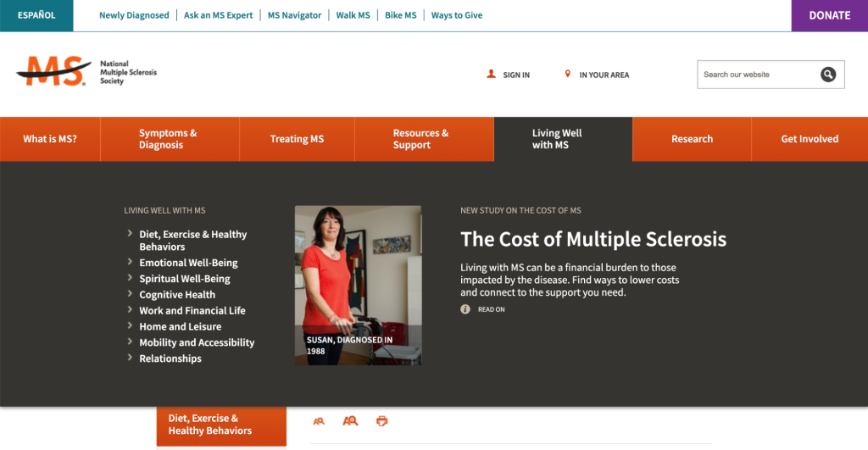Open the Spiritual Well-Being link
The width and height of the screenshot is (868, 450).
coord(184,279)
